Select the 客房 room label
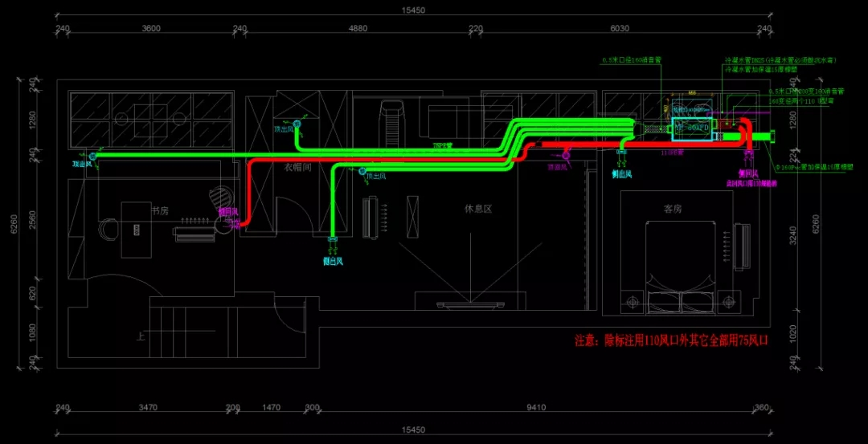 pos(672,208)
